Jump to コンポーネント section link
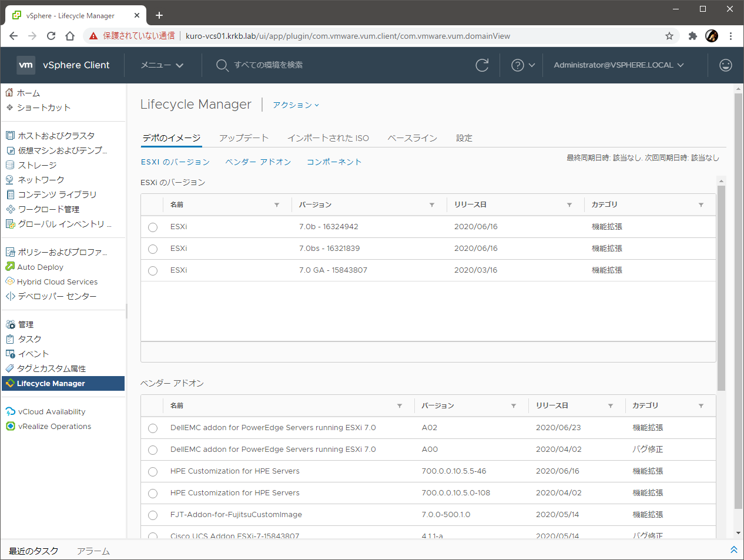Screen dimensions: 744x560 [x=334, y=162]
